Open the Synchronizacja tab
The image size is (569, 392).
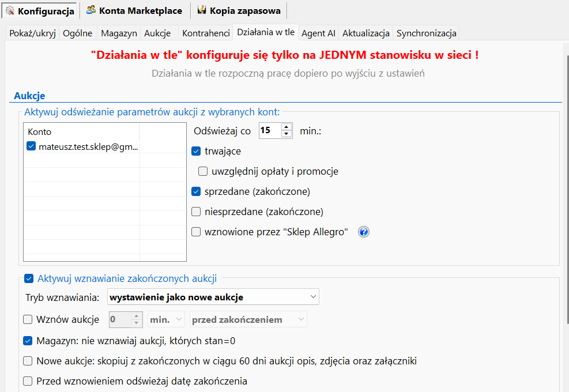pos(427,33)
